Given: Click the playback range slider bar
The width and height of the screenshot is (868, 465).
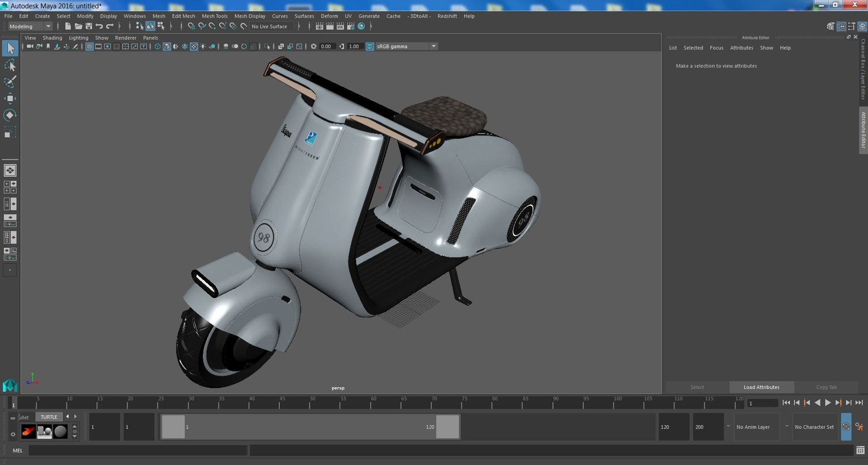Looking at the screenshot, I should tap(310, 427).
